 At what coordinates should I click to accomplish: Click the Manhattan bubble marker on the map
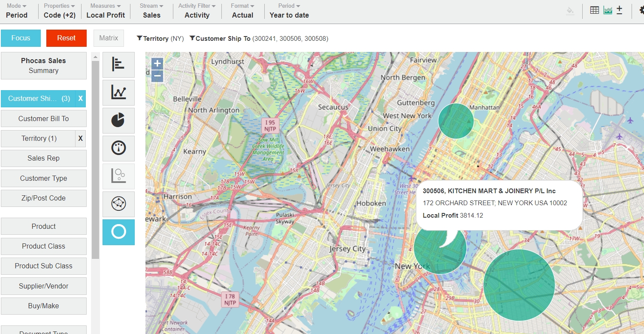click(x=456, y=121)
